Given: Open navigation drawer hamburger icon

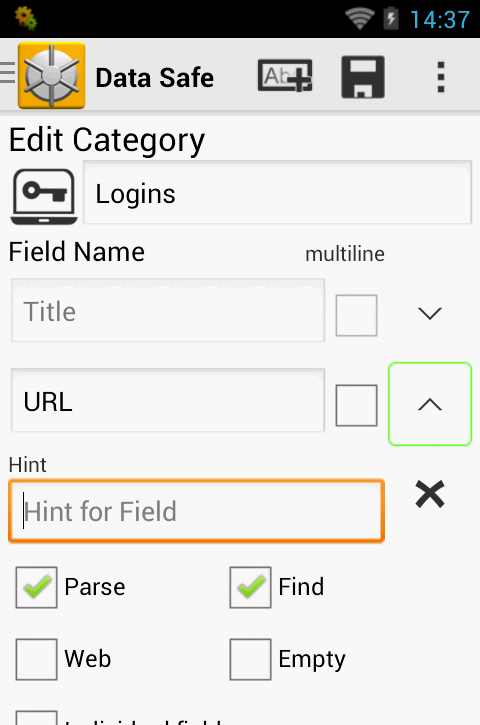Looking at the screenshot, I should click(x=8, y=73).
